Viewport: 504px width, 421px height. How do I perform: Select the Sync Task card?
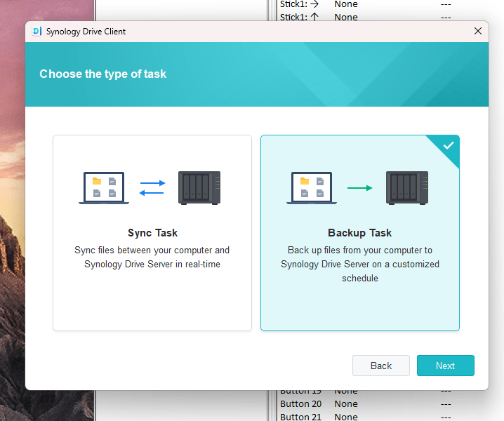(x=152, y=233)
